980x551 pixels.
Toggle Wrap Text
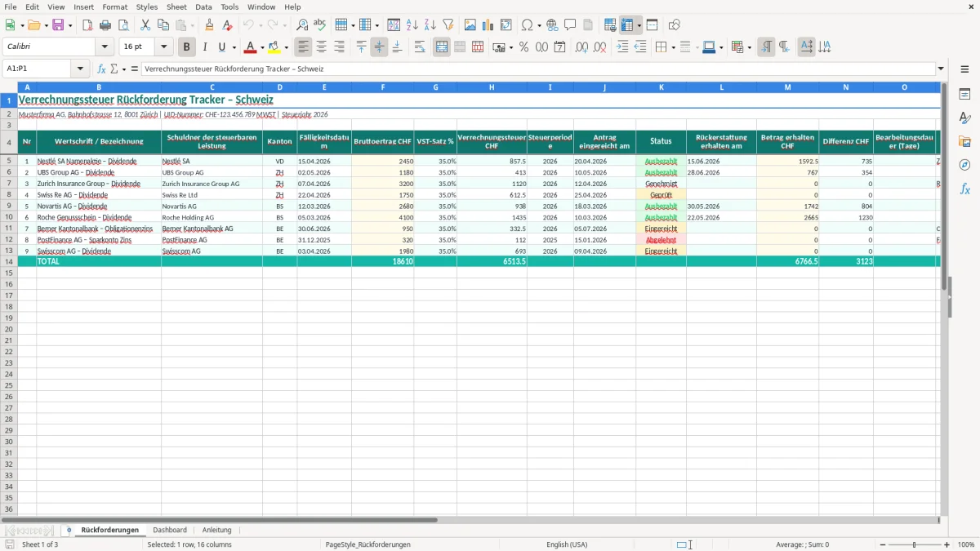419,47
